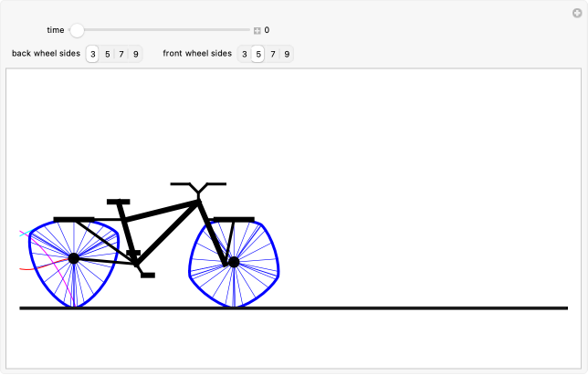Click the "front wheel sides" label
Viewport: 588px width, 375px height.
197,54
